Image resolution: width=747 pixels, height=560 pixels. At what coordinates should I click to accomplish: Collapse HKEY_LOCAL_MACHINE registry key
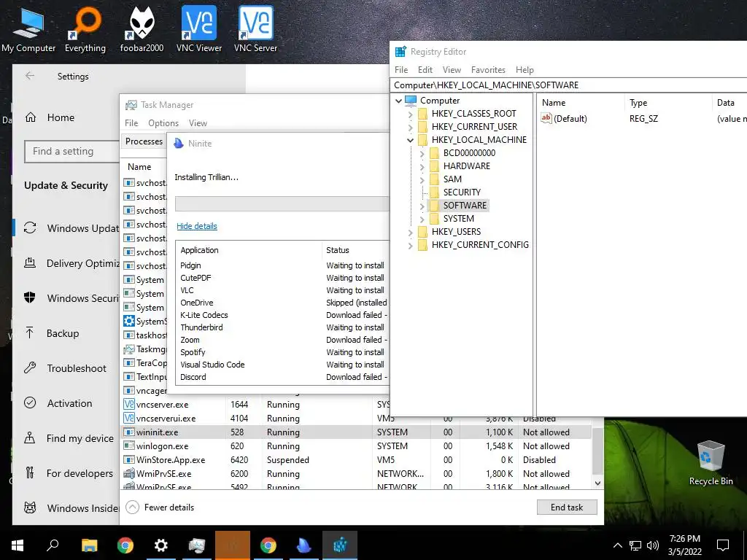410,140
